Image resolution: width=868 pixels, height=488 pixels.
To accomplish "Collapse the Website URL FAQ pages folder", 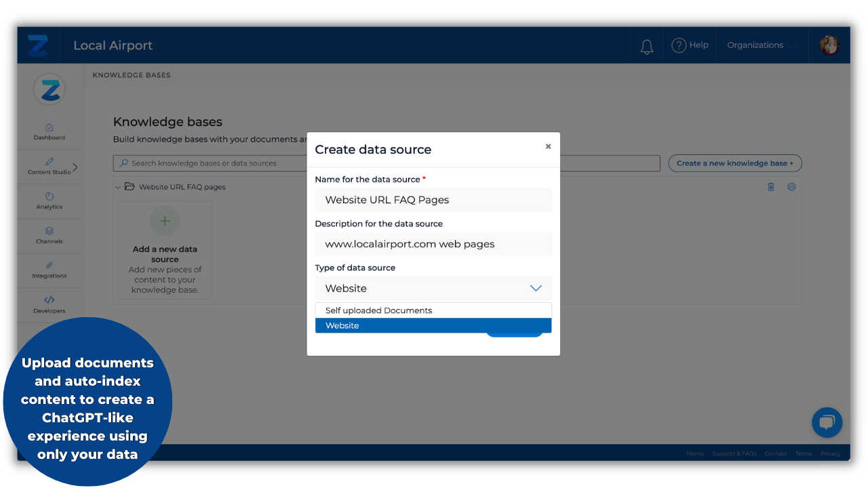I will (x=118, y=186).
